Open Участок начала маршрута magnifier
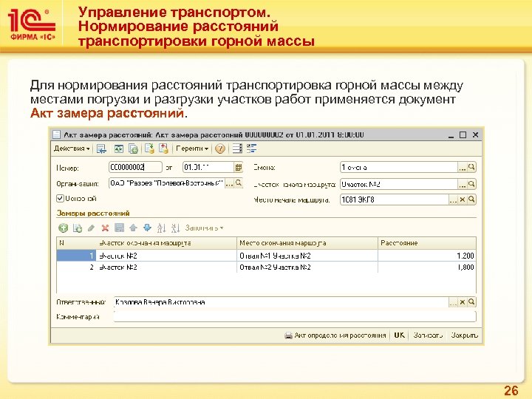This screenshot has width=532, height=399. pyautogui.click(x=471, y=184)
